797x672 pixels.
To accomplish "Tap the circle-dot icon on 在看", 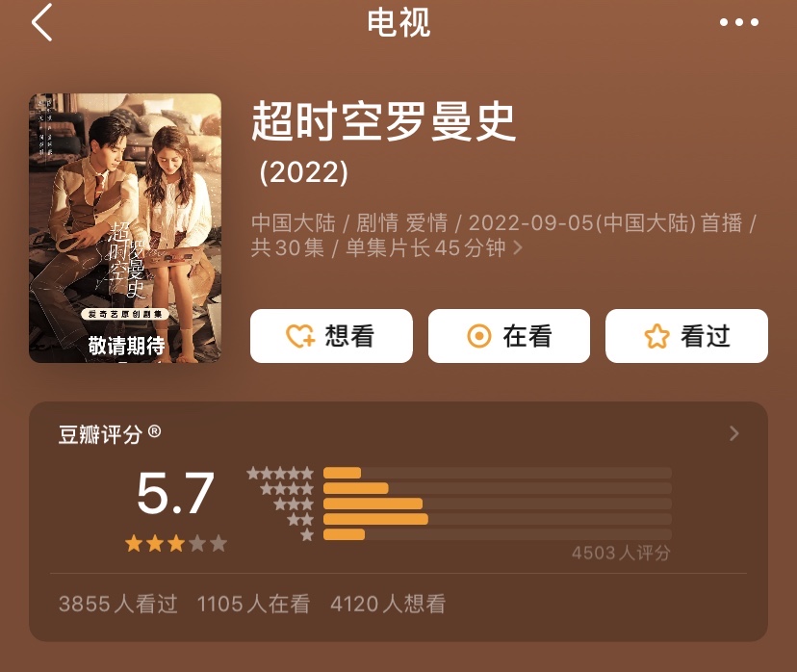I will pyautogui.click(x=478, y=336).
